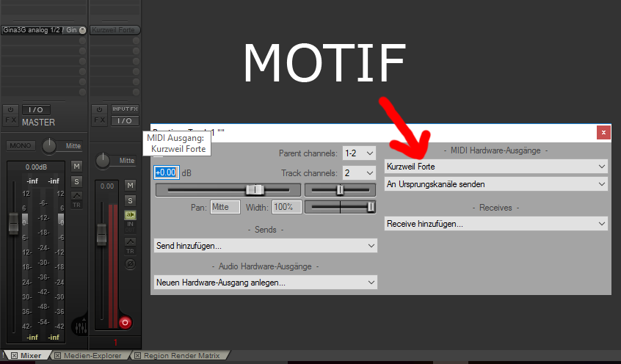Open track 1 INPUT FX button

pos(125,109)
